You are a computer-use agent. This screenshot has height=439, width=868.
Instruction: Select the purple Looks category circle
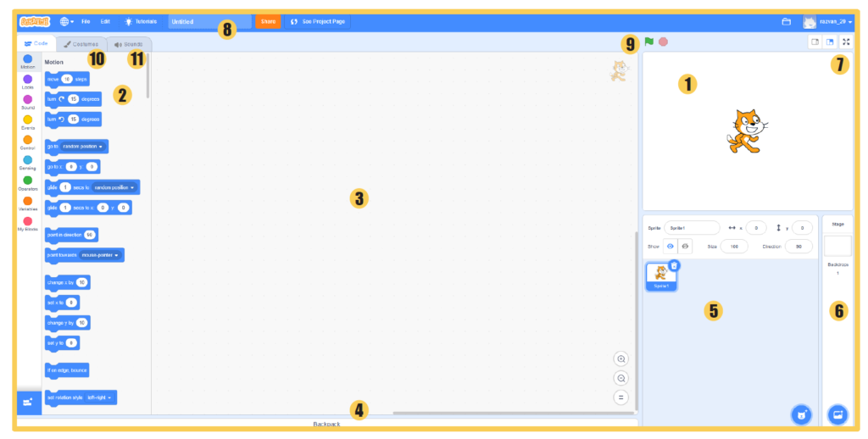(x=28, y=79)
